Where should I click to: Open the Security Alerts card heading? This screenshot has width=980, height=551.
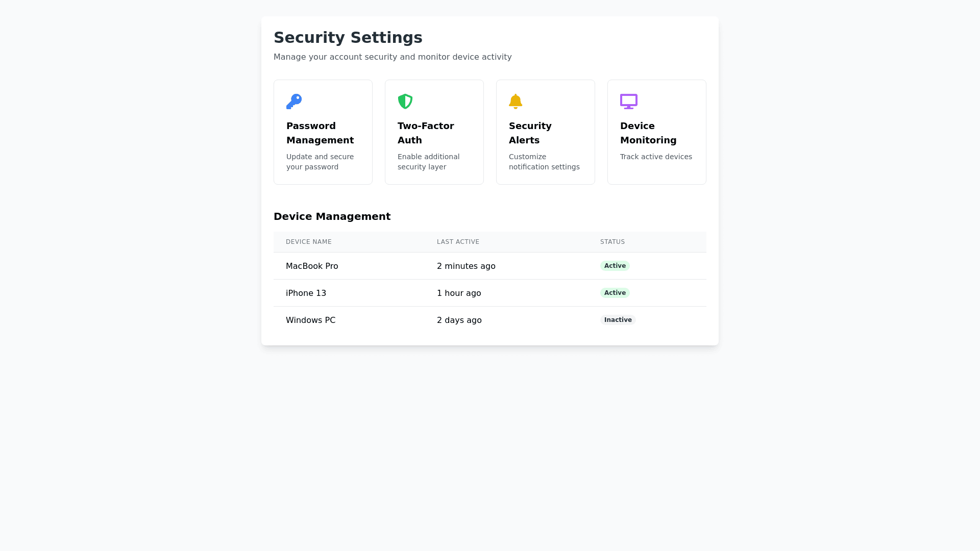[x=530, y=133]
